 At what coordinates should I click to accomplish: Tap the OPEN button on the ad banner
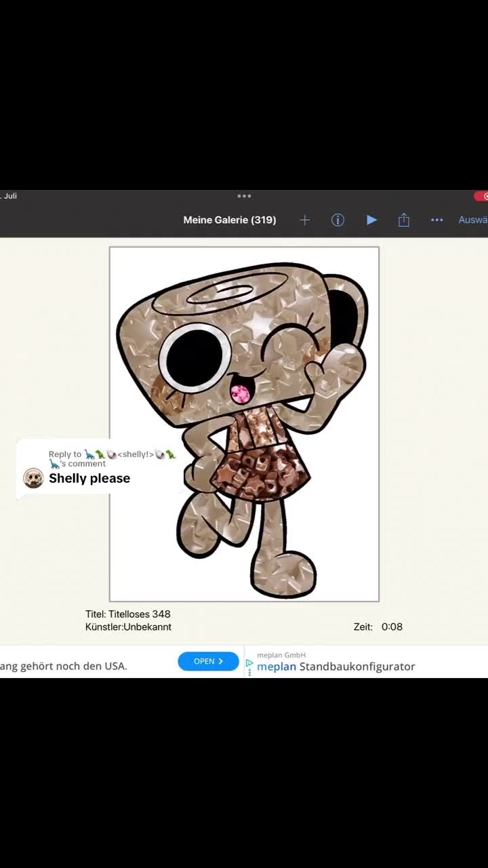coord(208,661)
